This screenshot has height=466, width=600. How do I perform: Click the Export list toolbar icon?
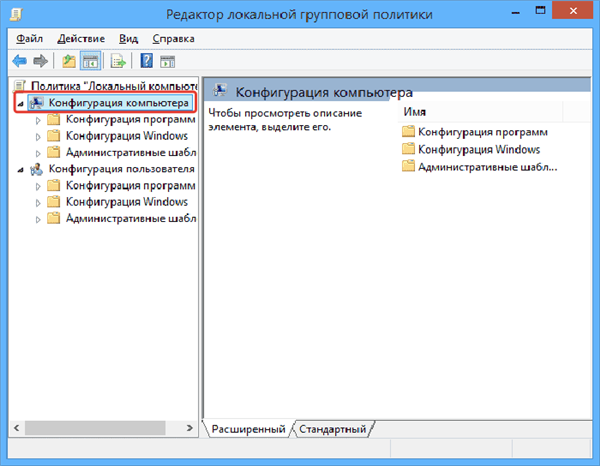point(118,61)
